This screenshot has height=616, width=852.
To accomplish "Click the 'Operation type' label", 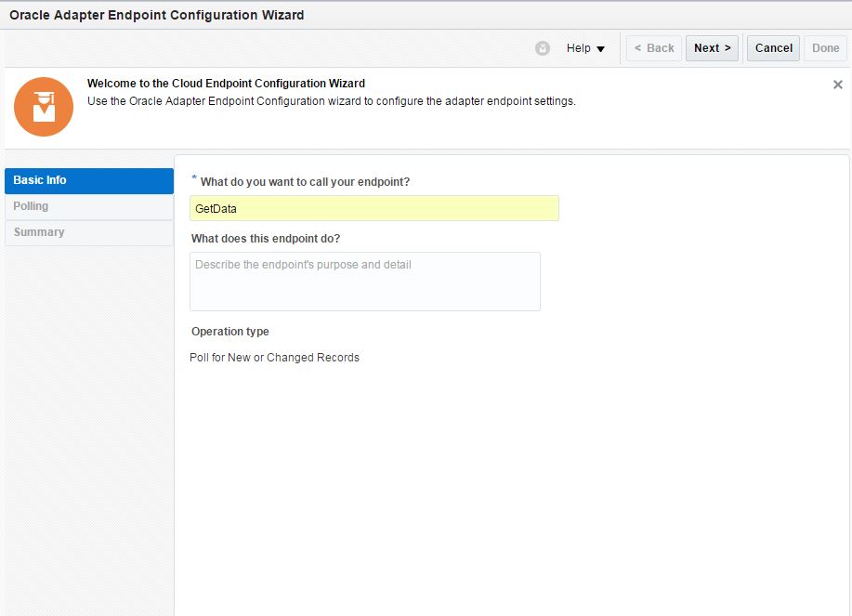I will tap(230, 332).
